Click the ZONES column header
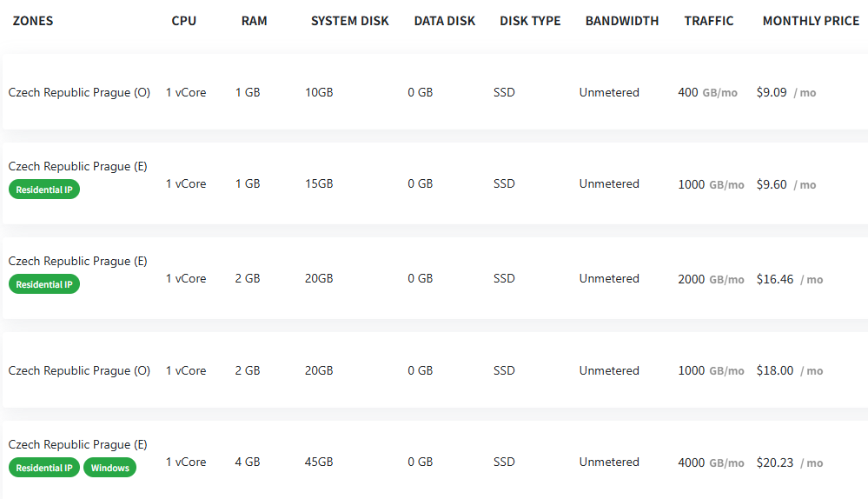868x499 pixels. [33, 21]
